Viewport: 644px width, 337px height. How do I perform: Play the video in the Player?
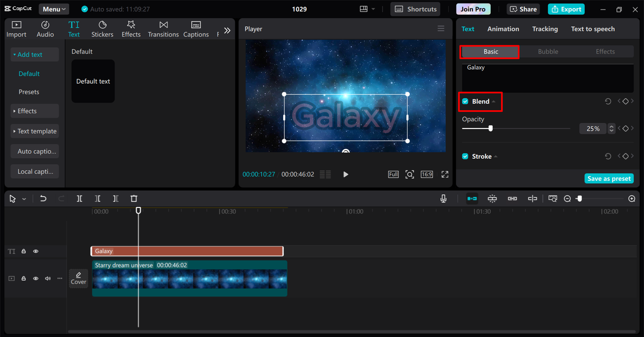(x=346, y=174)
